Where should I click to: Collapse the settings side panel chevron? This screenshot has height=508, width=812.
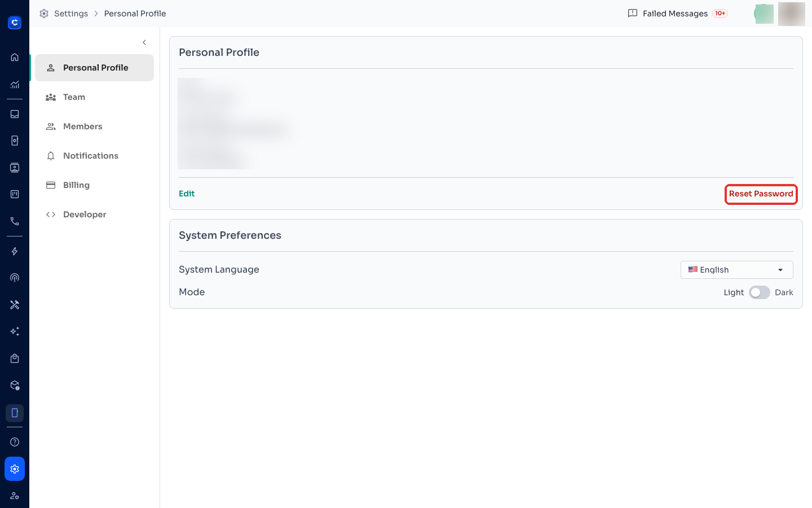[144, 42]
